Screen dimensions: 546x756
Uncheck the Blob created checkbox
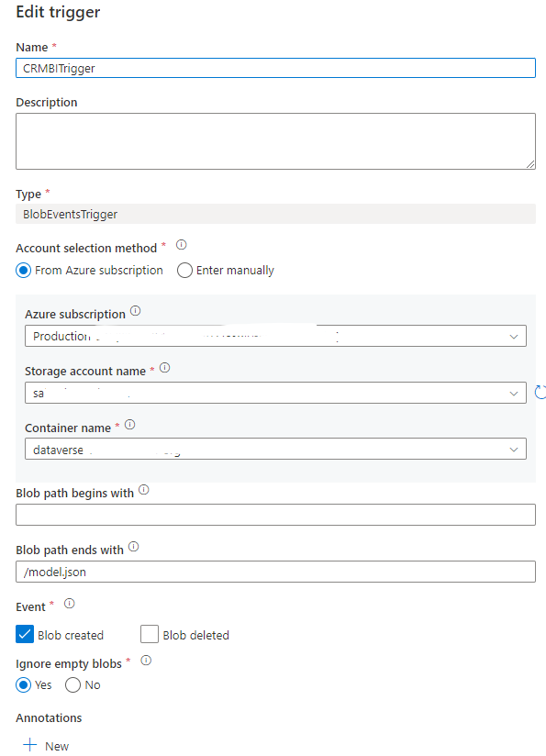tap(25, 635)
